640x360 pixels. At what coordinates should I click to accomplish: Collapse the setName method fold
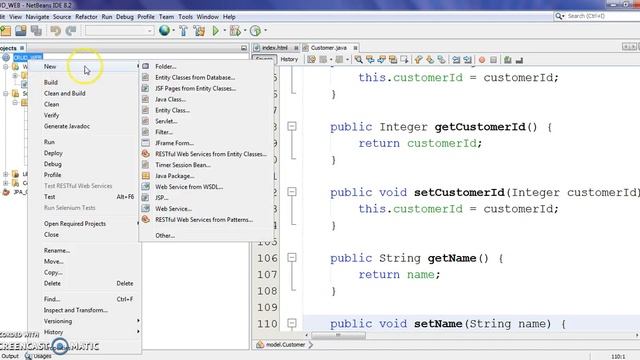[x=292, y=323]
